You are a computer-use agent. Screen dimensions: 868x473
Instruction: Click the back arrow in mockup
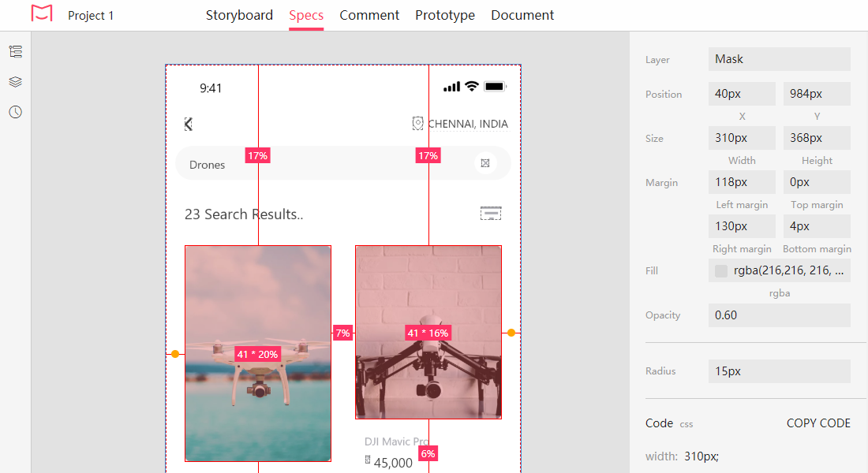point(189,124)
